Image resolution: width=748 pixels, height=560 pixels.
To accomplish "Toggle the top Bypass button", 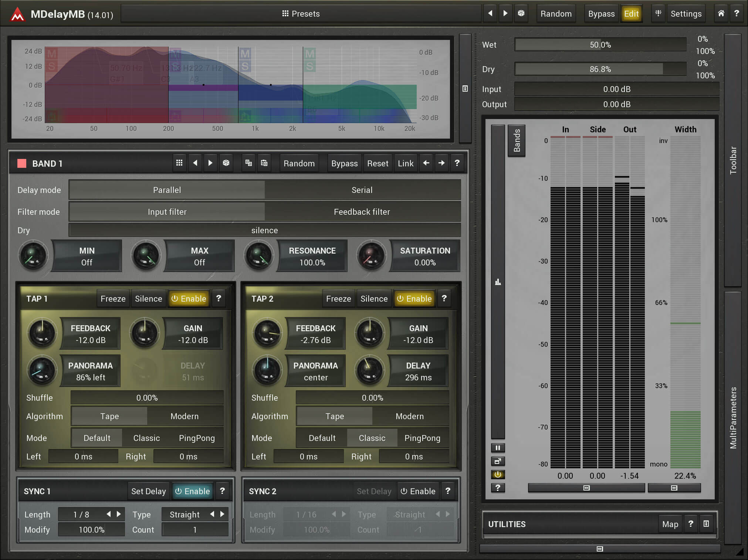I will click(601, 14).
